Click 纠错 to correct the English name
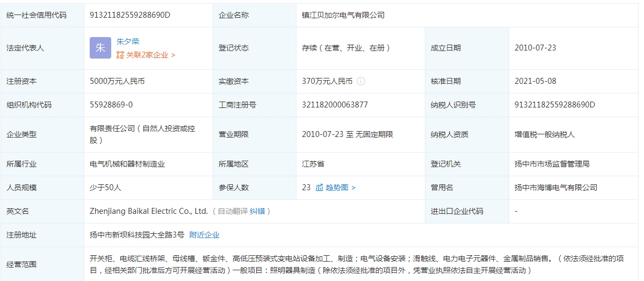644x281 pixels. pyautogui.click(x=257, y=211)
